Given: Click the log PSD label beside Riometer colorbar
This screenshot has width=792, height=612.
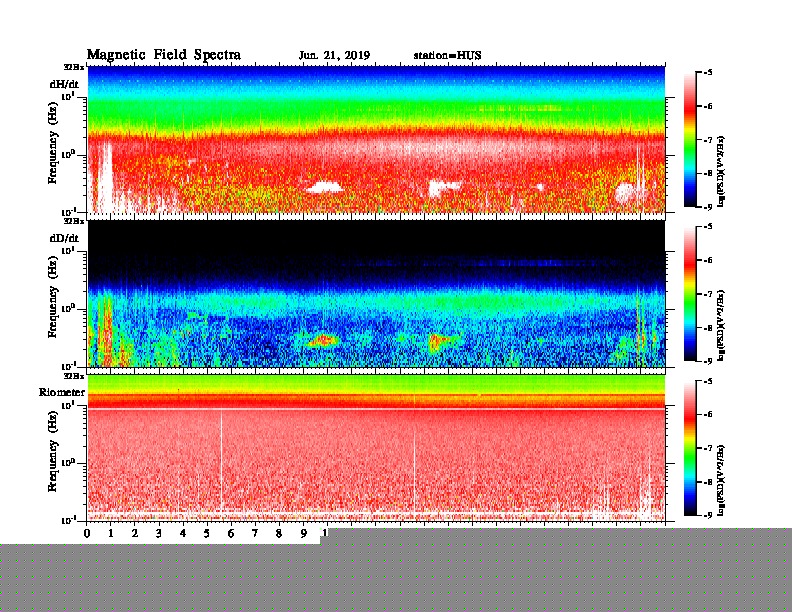Looking at the screenshot, I should pyautogui.click(x=721, y=480).
